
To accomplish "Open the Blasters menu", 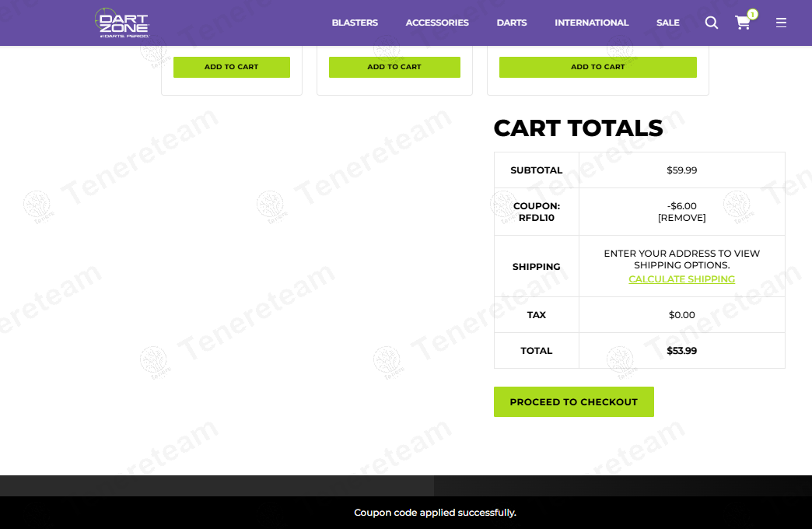I will point(355,23).
